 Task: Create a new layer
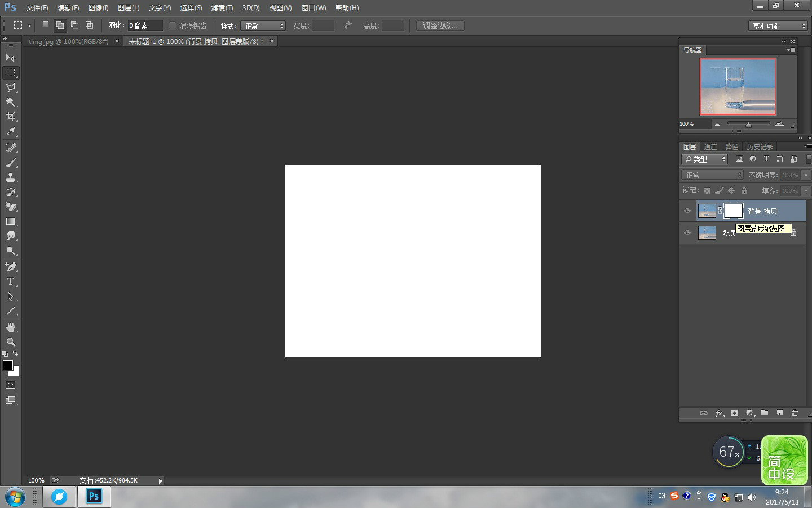pos(780,413)
